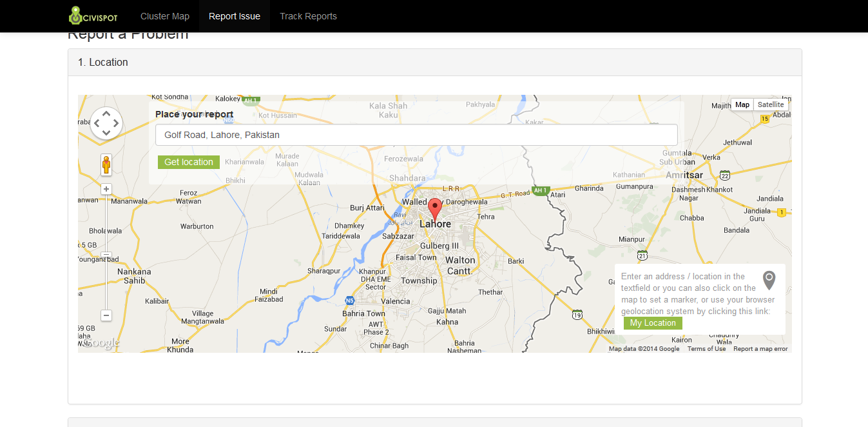Click the grey location pin icon

tap(769, 281)
